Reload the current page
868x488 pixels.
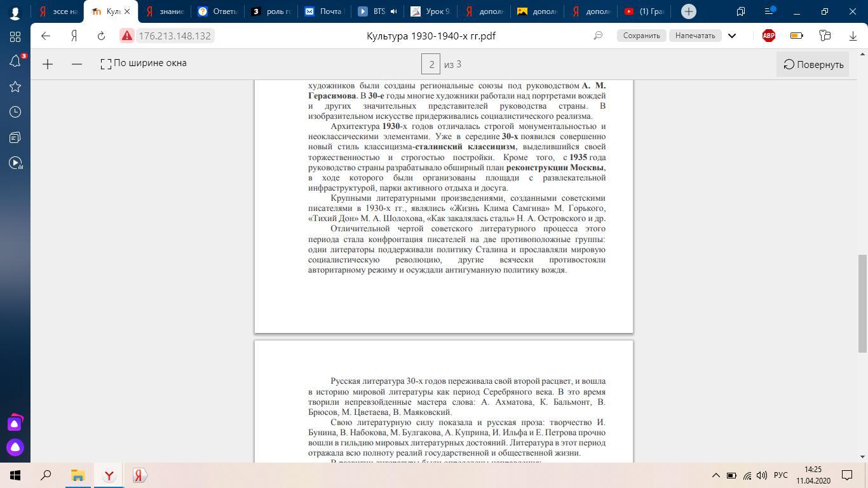[101, 36]
